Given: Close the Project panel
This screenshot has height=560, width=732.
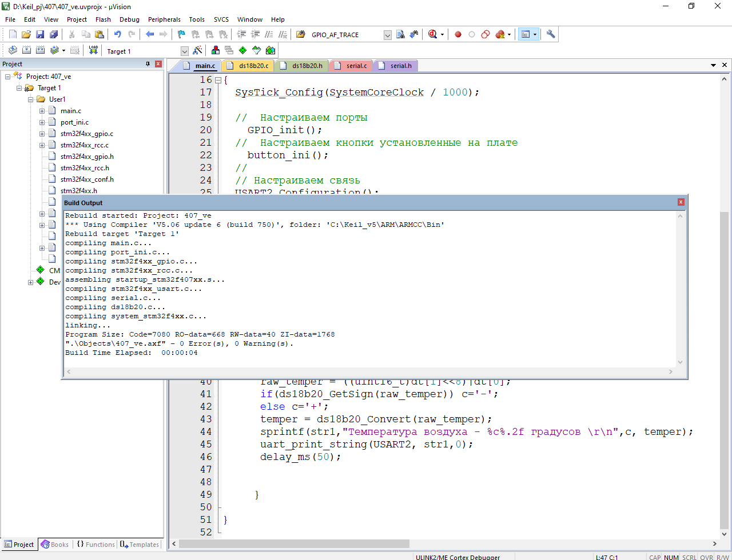Looking at the screenshot, I should pyautogui.click(x=158, y=64).
